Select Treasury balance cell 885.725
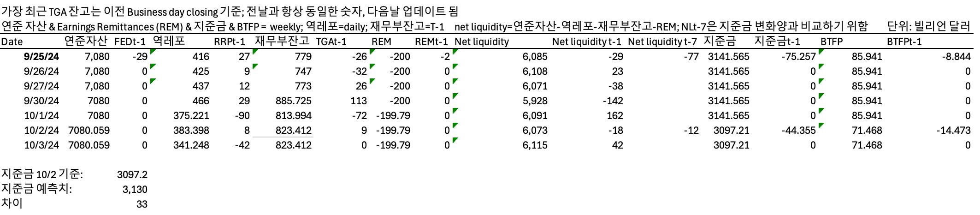Viewport: 980px width, 215px height. point(294,101)
